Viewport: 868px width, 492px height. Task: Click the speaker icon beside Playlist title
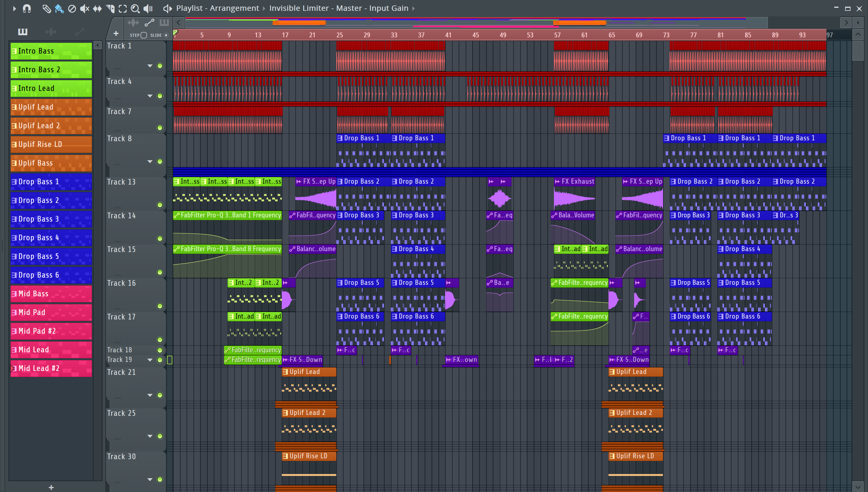click(167, 8)
